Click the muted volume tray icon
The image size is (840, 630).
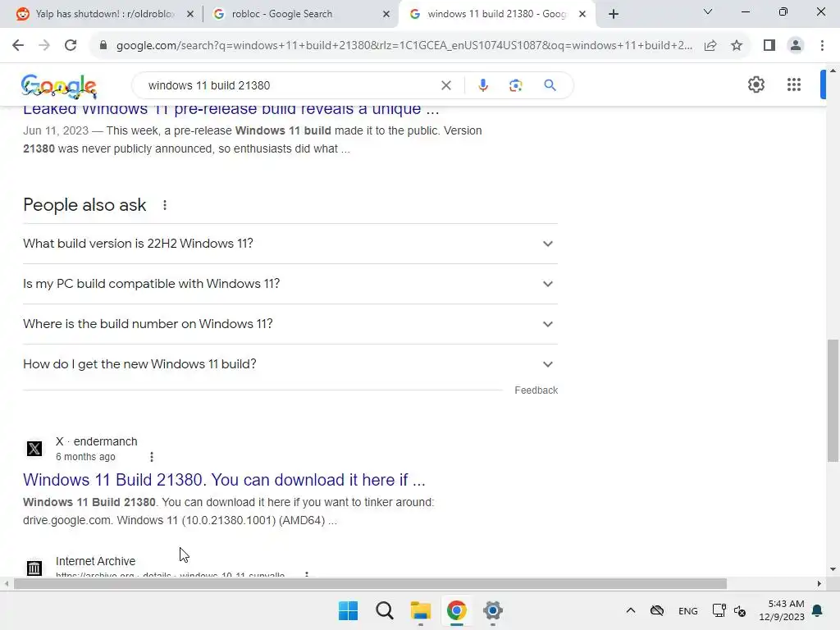point(741,610)
